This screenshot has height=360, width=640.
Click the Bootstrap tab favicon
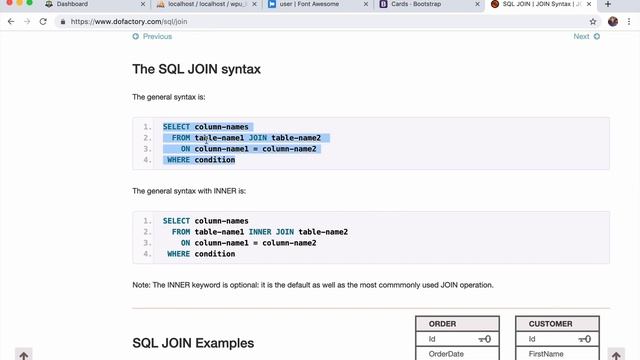point(383,4)
